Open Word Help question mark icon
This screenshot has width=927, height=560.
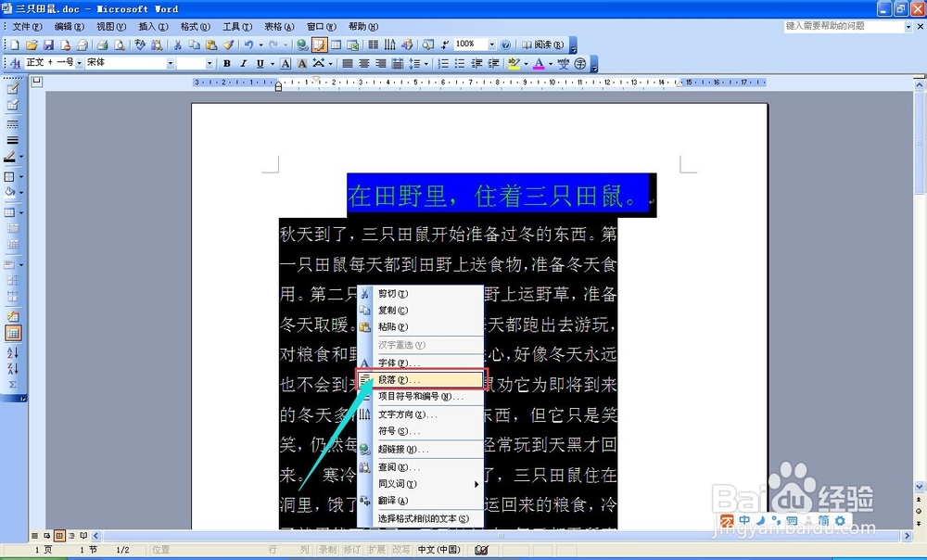[505, 45]
